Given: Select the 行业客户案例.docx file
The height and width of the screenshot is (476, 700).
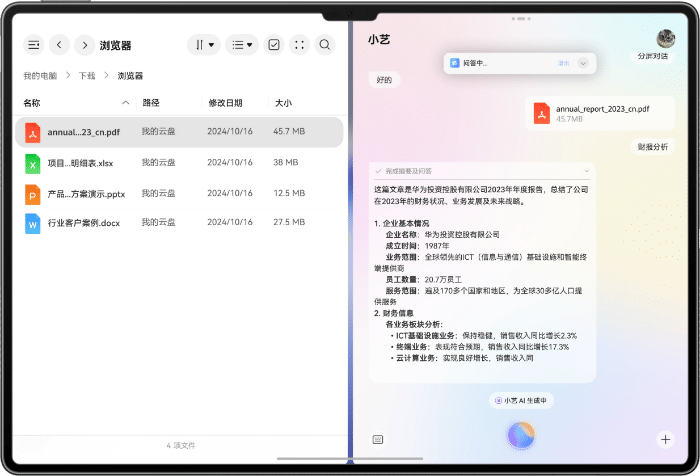Looking at the screenshot, I should click(x=83, y=222).
